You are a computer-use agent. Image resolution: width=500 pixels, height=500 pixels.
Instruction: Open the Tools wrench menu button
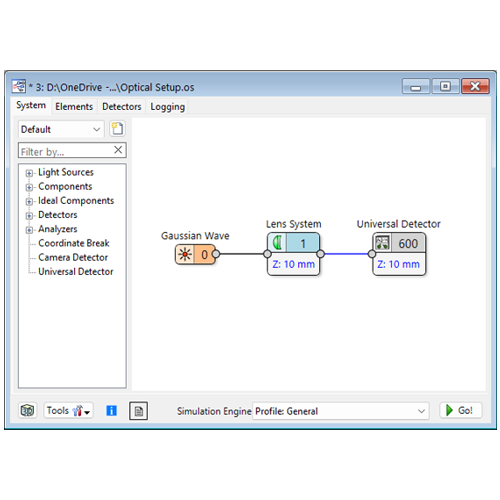click(68, 410)
